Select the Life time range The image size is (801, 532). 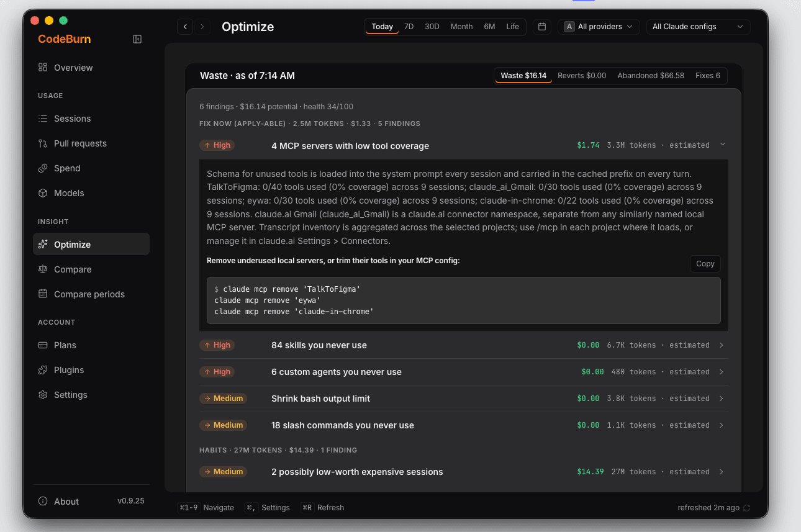coord(512,27)
